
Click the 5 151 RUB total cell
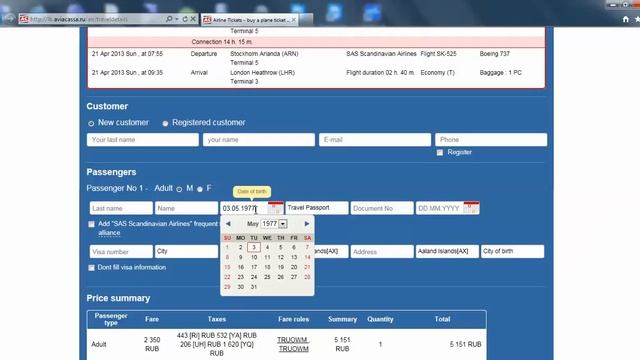(x=465, y=344)
